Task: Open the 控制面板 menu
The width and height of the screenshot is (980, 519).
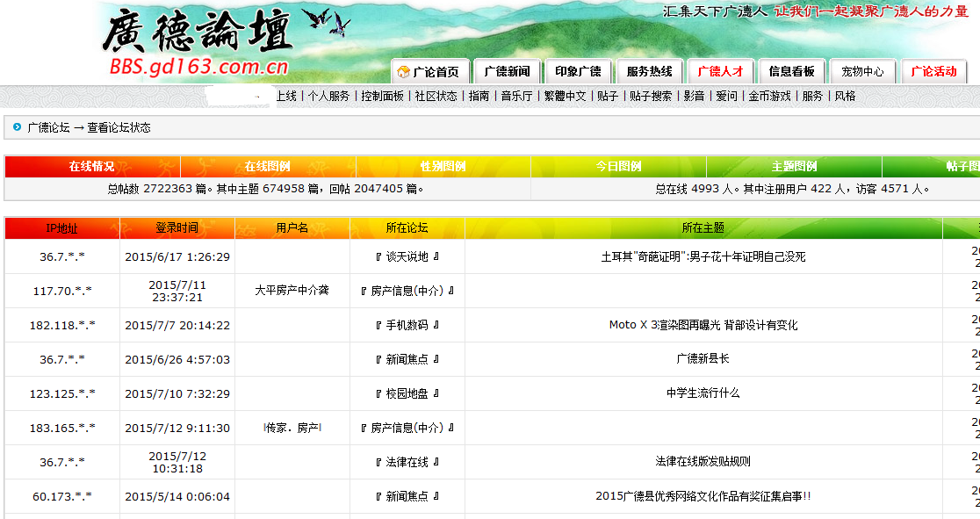Action: tap(383, 96)
